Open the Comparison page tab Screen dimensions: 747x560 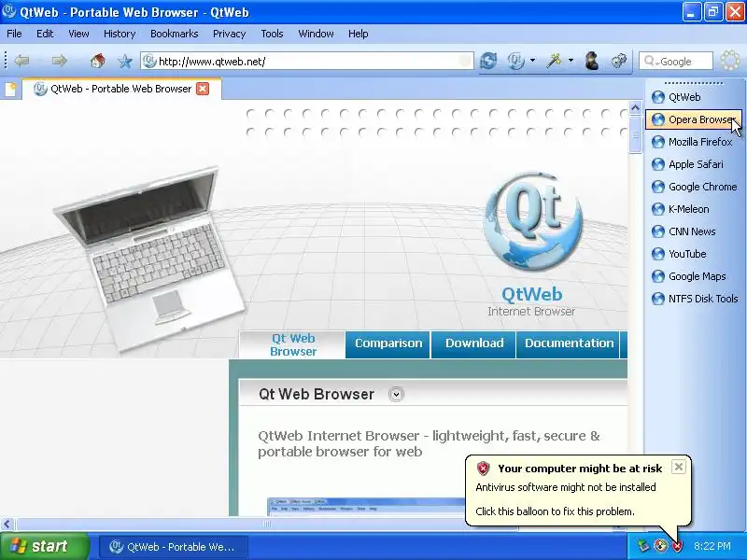[x=388, y=343]
